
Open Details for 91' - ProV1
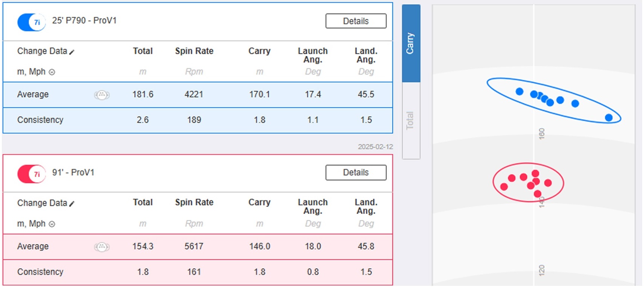point(356,173)
